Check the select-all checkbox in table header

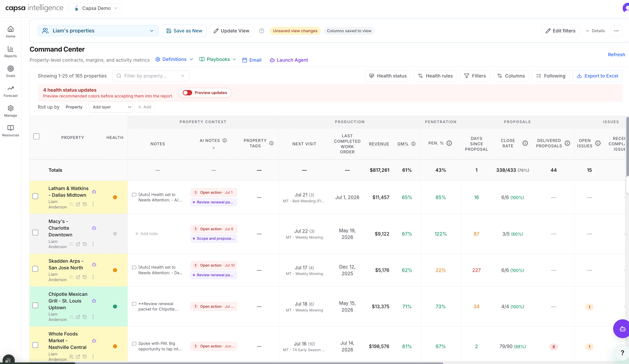[36, 136]
